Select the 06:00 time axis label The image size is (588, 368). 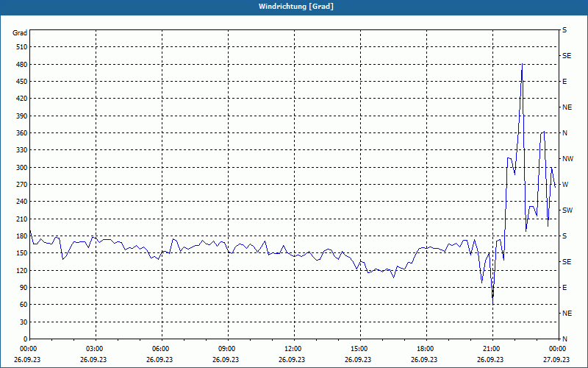(161, 349)
